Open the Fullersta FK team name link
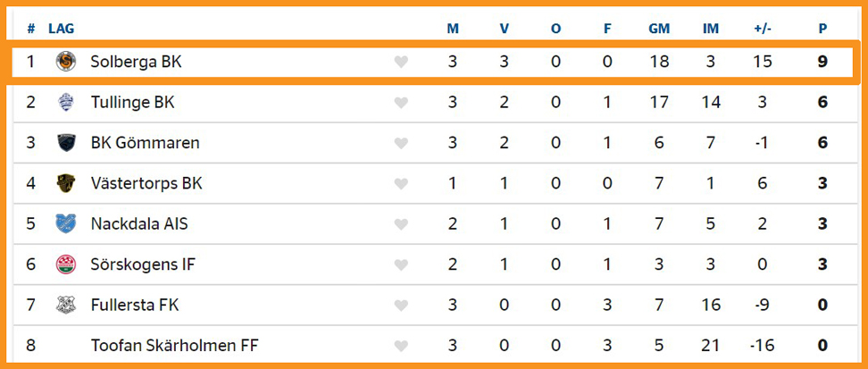Image resolution: width=868 pixels, height=369 pixels. [x=135, y=305]
